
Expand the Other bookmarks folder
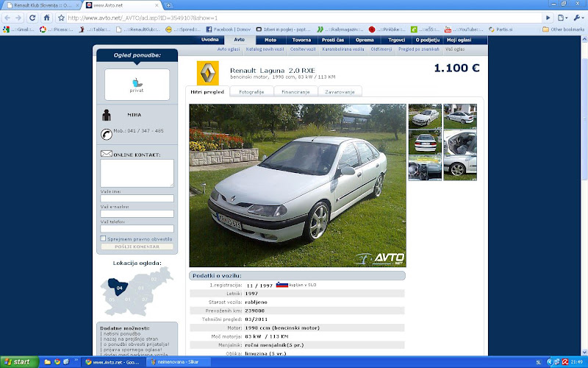563,29
